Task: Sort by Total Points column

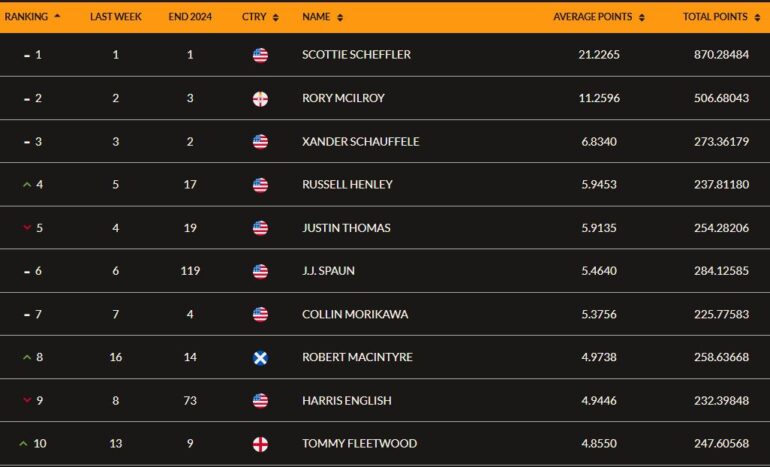Action: pyautogui.click(x=721, y=17)
